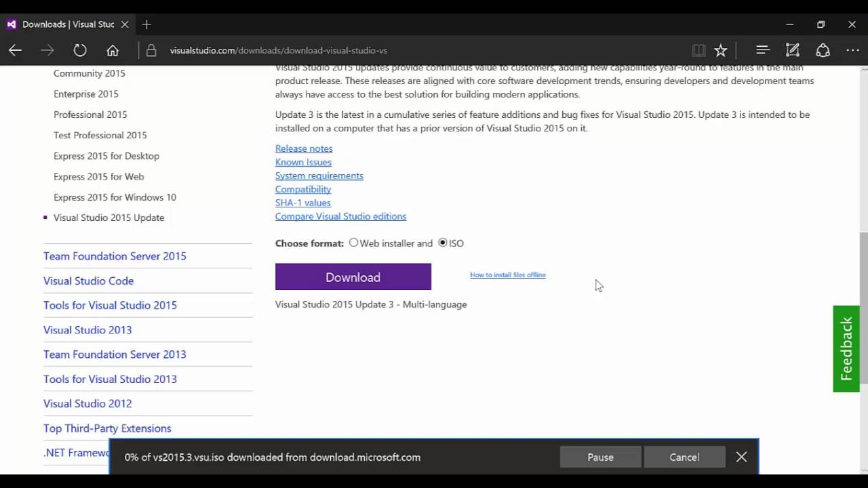Cancel the ISO download

684,457
